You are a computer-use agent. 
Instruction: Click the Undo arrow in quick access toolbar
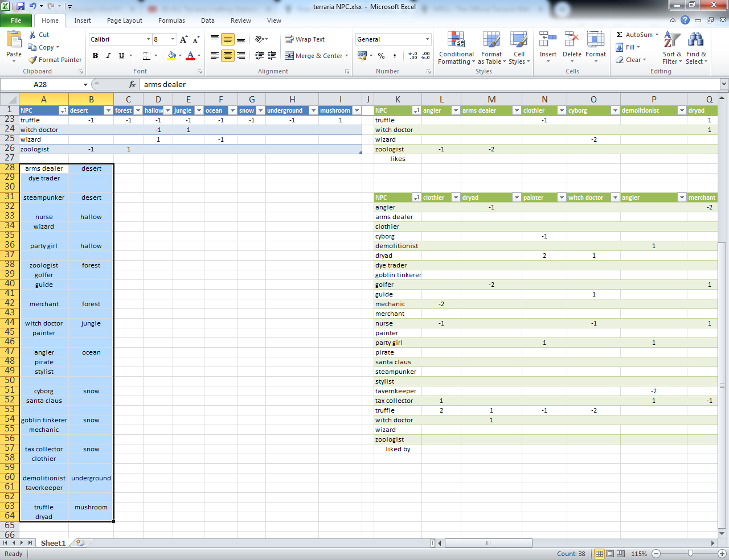[33, 6]
